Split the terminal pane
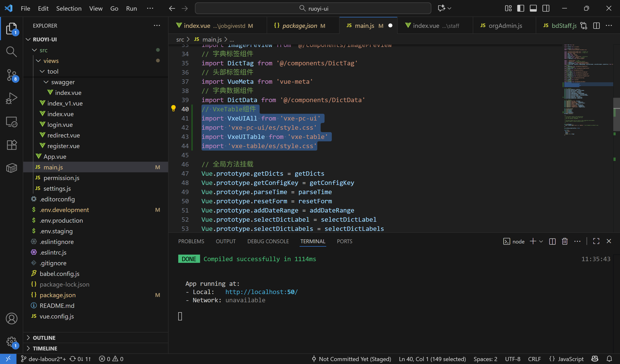Viewport: 620px width, 364px height. [x=552, y=241]
